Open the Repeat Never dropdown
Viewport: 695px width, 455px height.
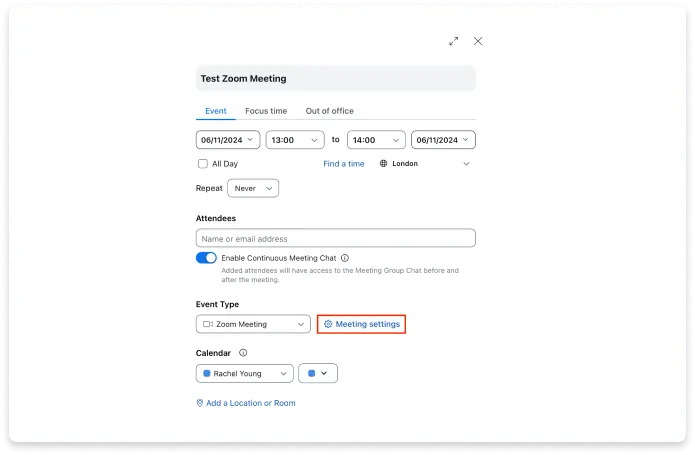pos(253,188)
